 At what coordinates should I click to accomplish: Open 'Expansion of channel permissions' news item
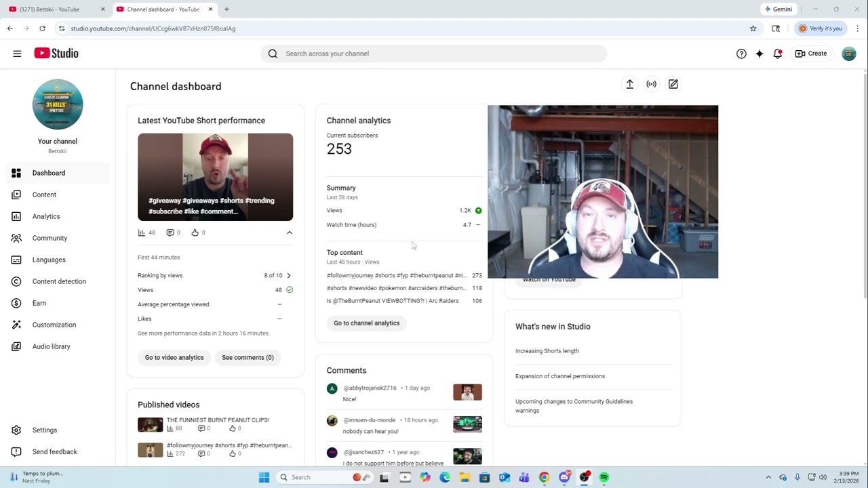560,376
